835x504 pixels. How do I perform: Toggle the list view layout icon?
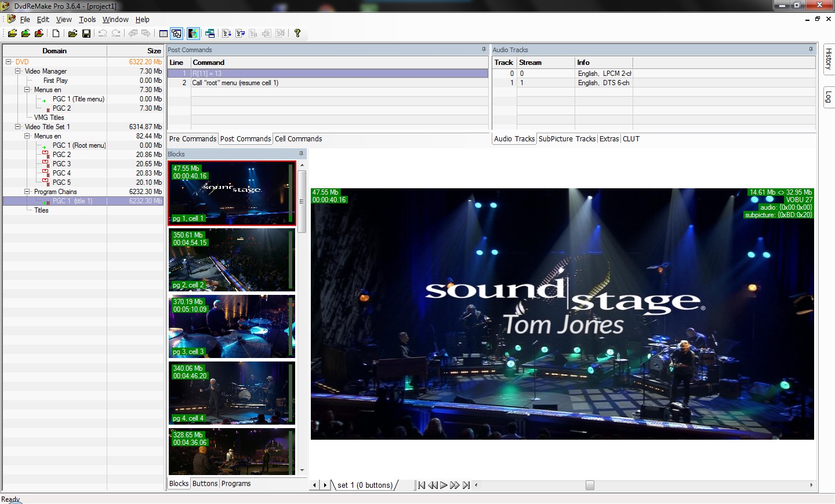164,34
